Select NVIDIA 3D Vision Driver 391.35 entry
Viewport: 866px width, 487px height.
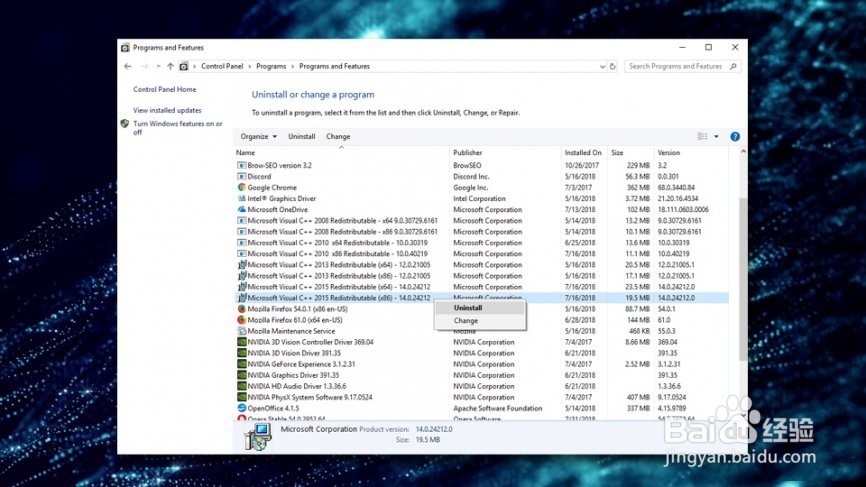482,353
